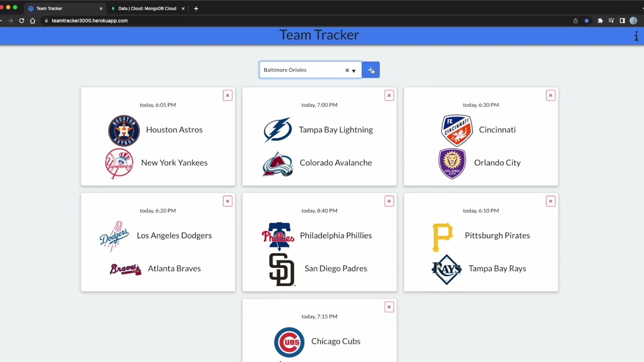Clear the Baltimore Orioles selection
The image size is (644, 362).
[347, 70]
